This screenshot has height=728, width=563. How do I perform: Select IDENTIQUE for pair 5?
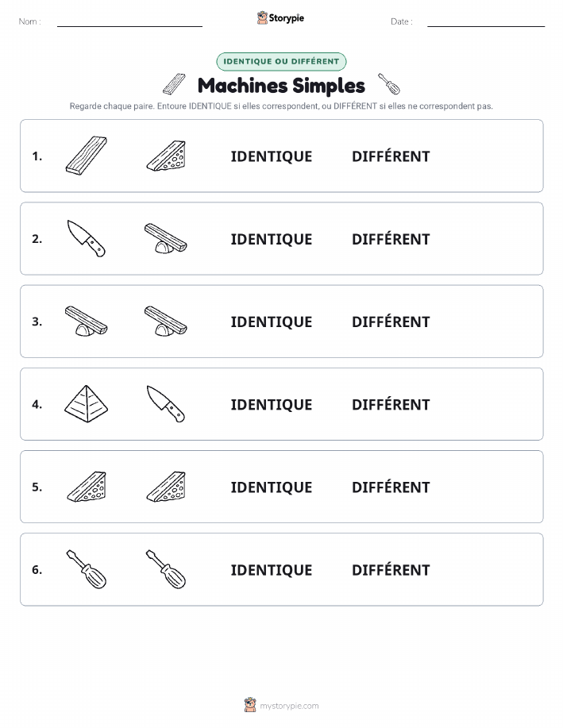tap(272, 487)
